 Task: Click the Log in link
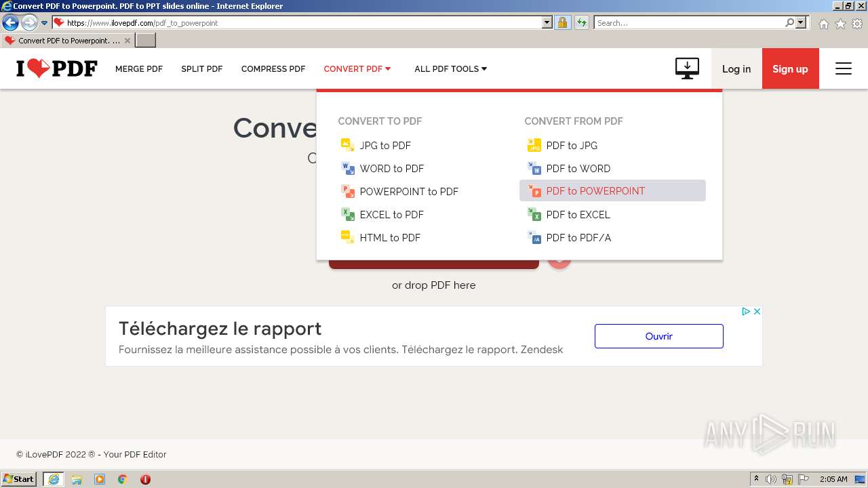coord(736,68)
